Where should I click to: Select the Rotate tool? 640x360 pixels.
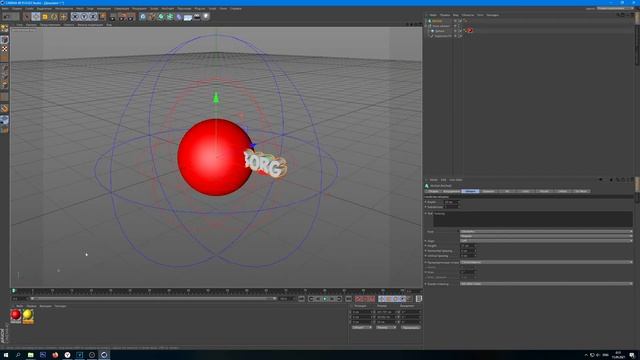click(x=54, y=17)
